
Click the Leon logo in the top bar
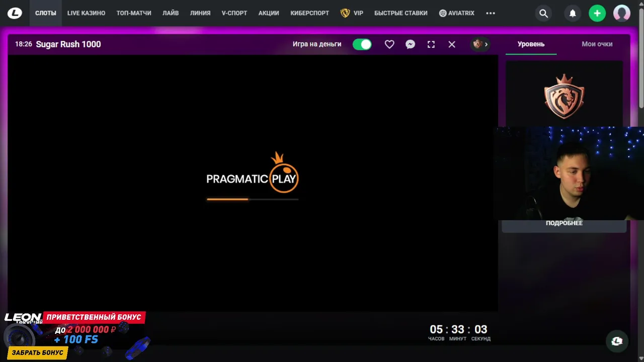[15, 13]
